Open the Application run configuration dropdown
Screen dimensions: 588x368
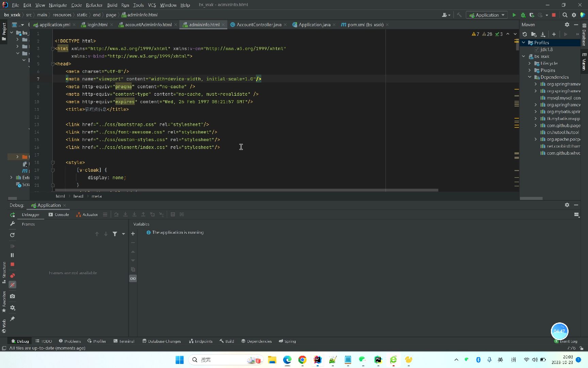coord(487,15)
